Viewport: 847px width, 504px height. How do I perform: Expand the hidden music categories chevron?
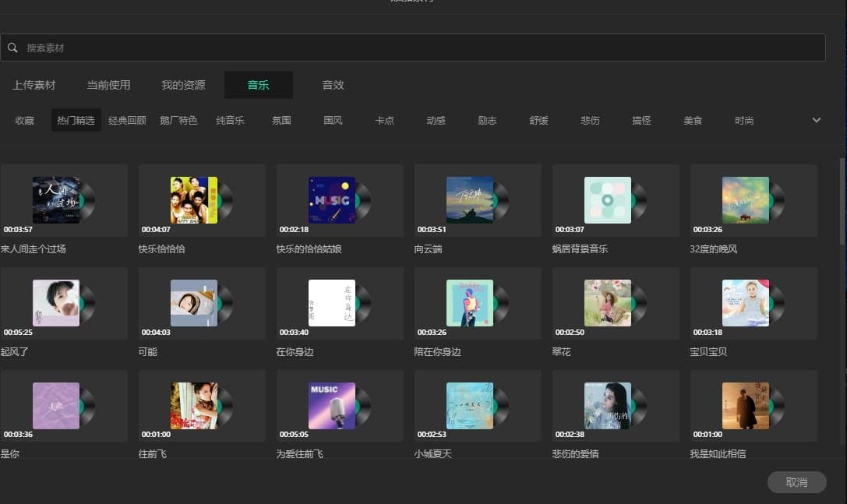[816, 120]
